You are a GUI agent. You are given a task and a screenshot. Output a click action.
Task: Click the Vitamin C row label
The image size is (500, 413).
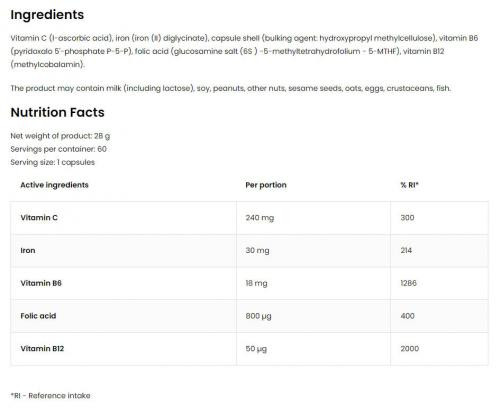pyautogui.click(x=39, y=218)
